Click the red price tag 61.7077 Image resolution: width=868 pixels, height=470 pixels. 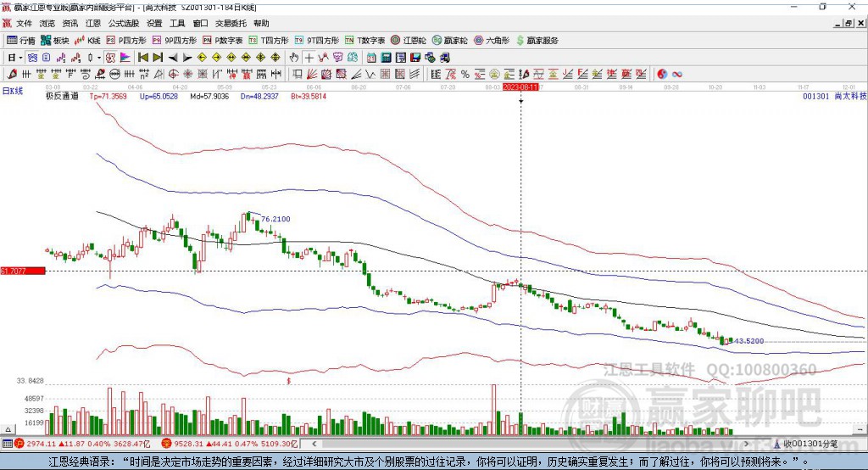(23, 271)
